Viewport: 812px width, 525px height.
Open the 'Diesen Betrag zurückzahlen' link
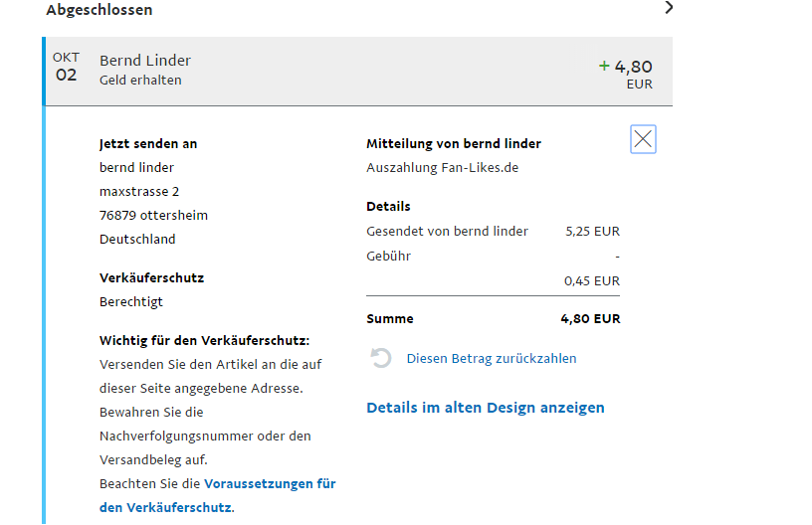tap(491, 358)
